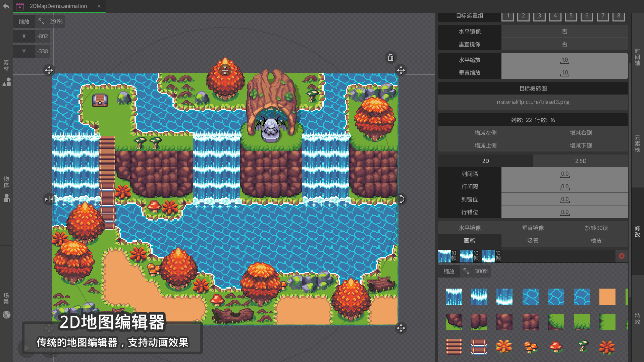Click the trash delete icon above map
The height and width of the screenshot is (362, 644).
(390, 58)
